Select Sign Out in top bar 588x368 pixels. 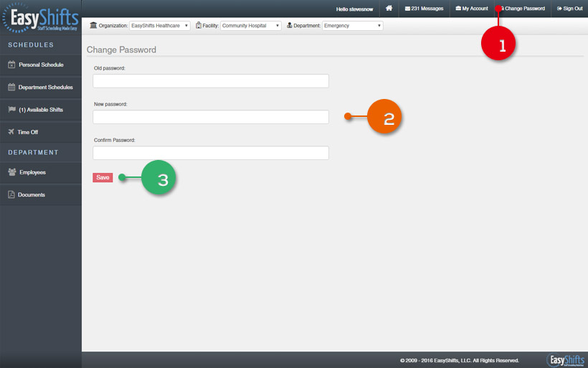click(570, 9)
